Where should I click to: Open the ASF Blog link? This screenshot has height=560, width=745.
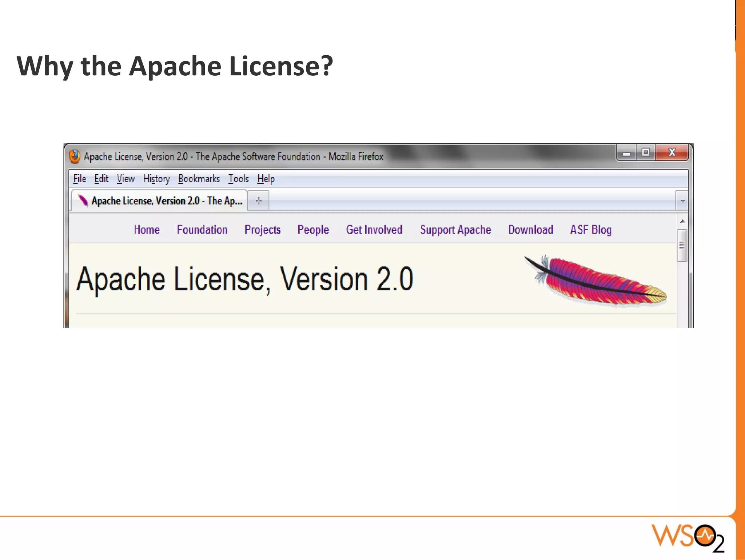(591, 230)
